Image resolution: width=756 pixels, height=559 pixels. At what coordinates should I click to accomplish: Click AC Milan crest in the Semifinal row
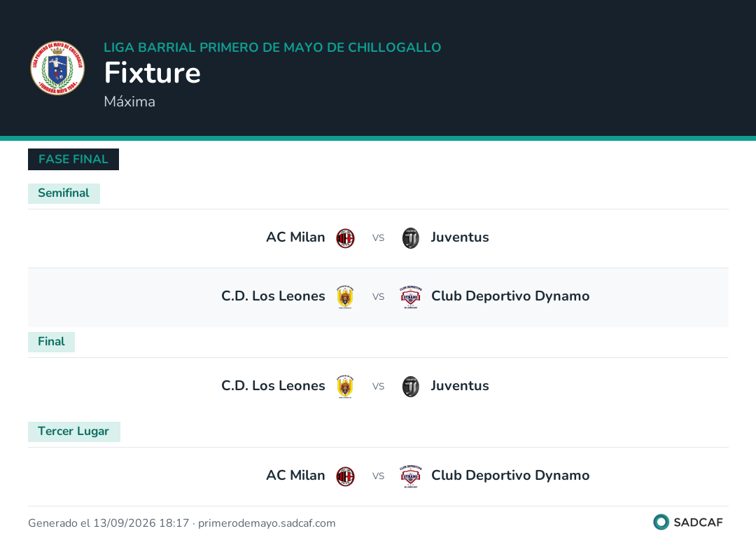[x=345, y=237]
